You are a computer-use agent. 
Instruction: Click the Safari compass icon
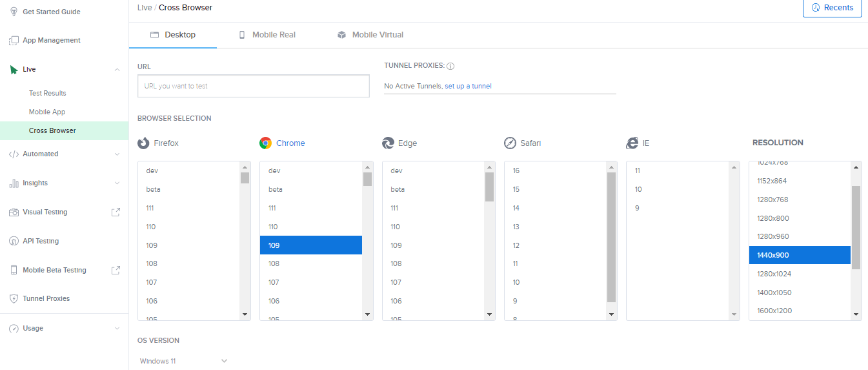pos(510,143)
